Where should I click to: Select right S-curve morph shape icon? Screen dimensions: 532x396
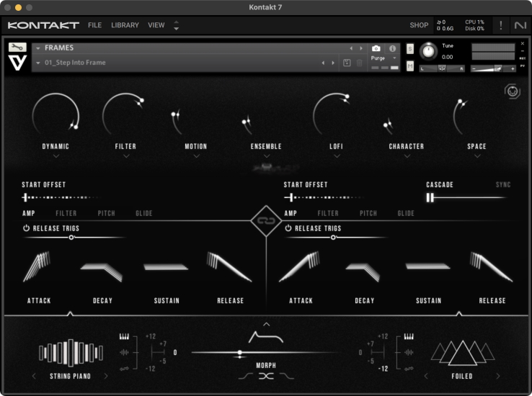[287, 376]
